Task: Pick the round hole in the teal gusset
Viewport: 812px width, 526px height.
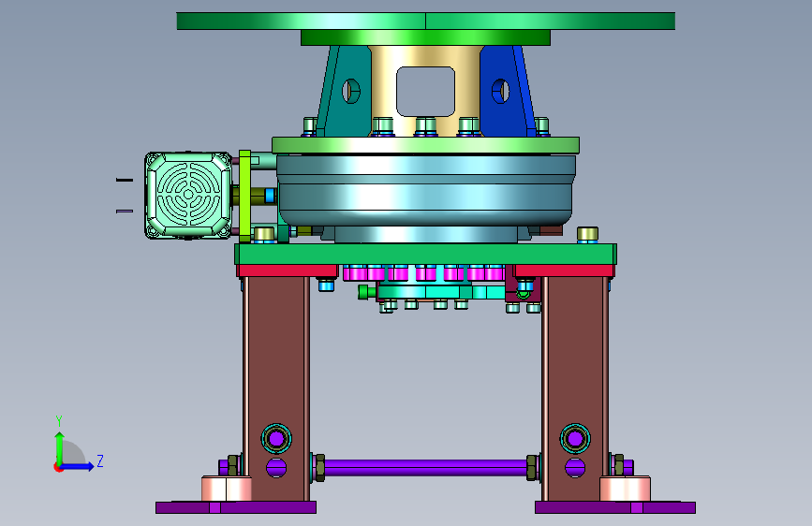Action: click(351, 91)
